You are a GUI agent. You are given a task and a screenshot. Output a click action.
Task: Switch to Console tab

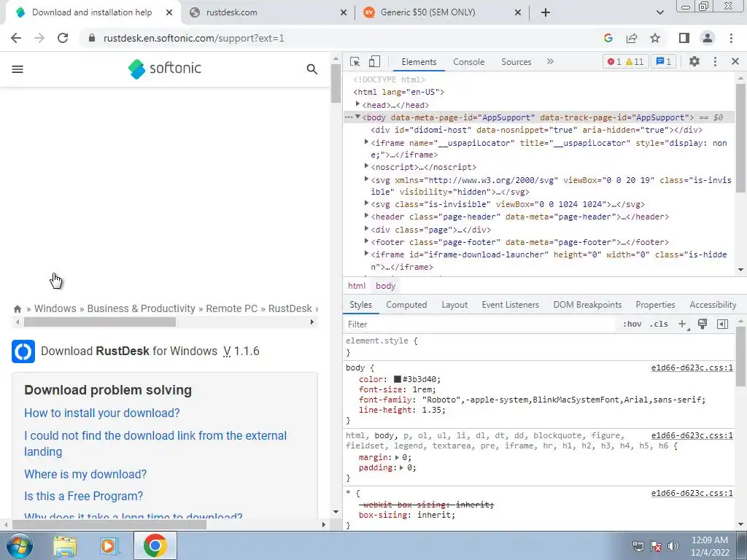click(469, 62)
